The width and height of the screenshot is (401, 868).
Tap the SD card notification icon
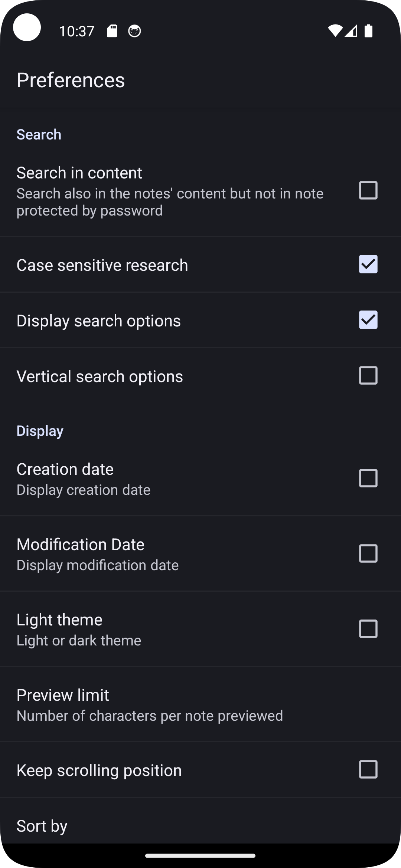tap(112, 31)
